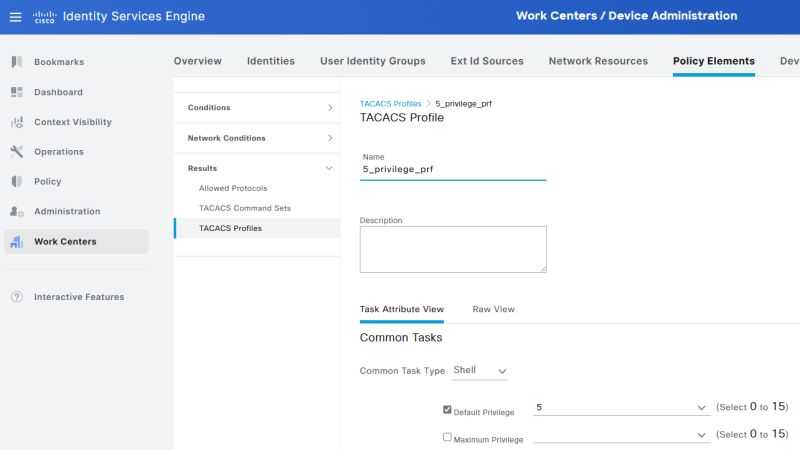Click the Identity Services Engine title

(x=134, y=16)
